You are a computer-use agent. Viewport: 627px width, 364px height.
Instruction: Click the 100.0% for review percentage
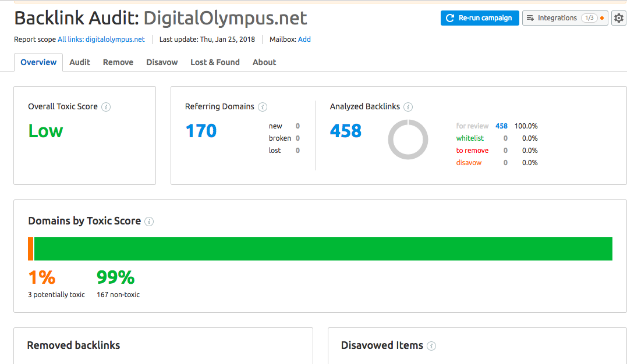coord(526,126)
